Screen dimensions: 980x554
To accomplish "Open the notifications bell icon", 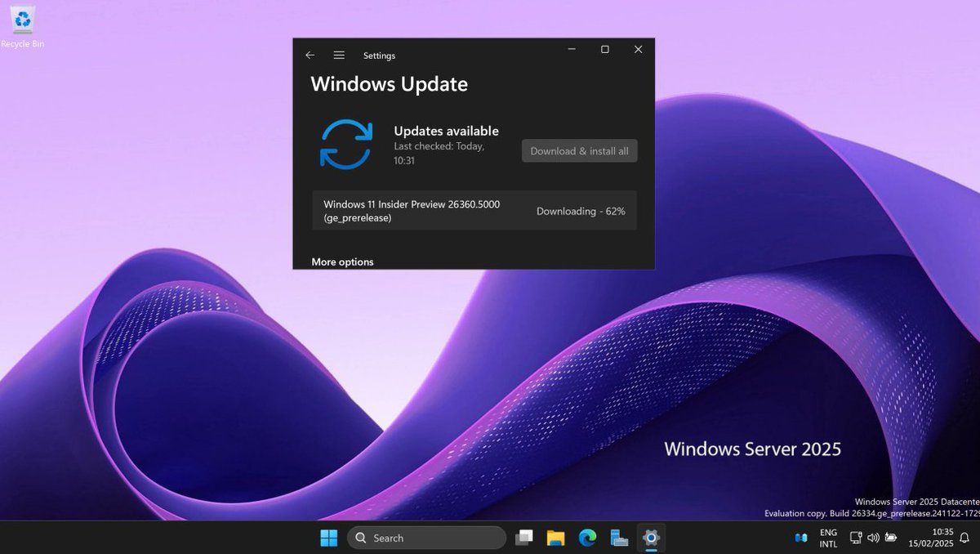I will [964, 538].
